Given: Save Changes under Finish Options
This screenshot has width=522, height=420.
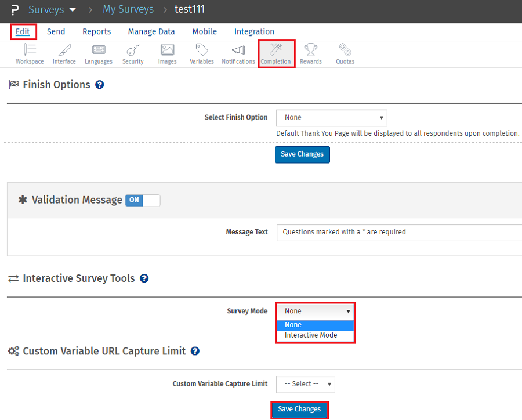Looking at the screenshot, I should (x=302, y=154).
